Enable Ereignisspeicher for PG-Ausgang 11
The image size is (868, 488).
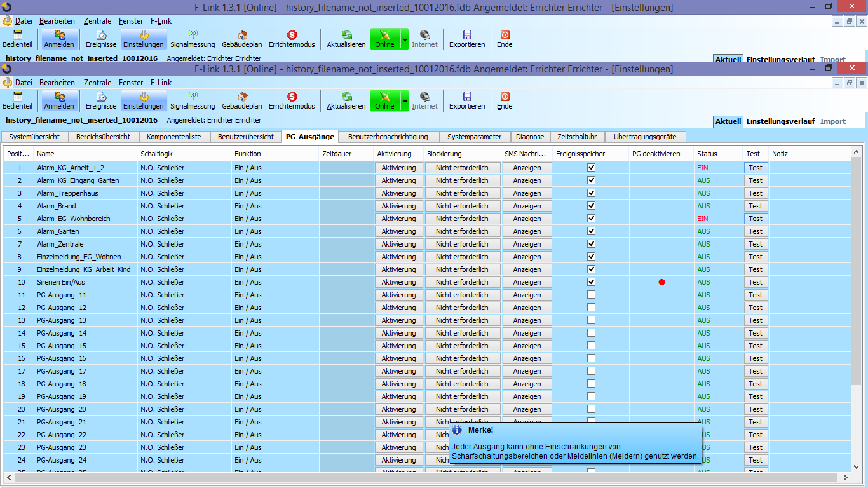(x=591, y=295)
